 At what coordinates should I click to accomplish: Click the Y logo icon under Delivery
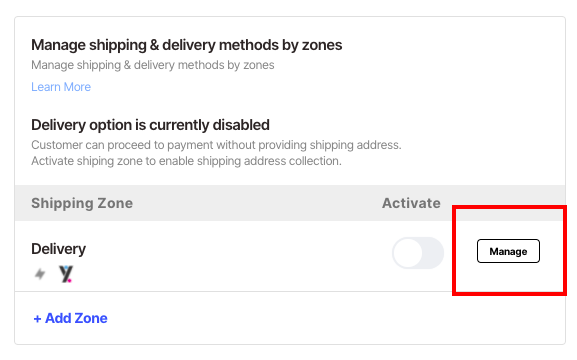click(66, 274)
